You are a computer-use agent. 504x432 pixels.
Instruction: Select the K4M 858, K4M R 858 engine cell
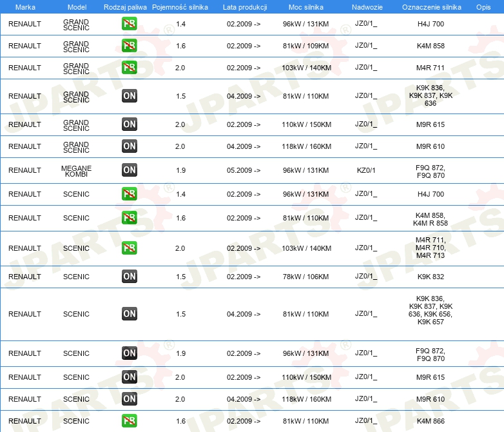(431, 219)
